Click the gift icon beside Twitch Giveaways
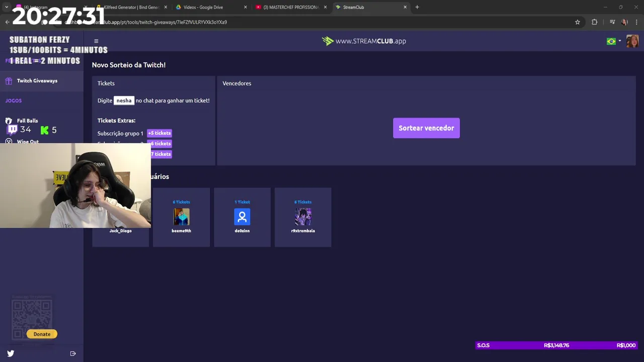Viewport: 644px width, 362px height. point(9,80)
